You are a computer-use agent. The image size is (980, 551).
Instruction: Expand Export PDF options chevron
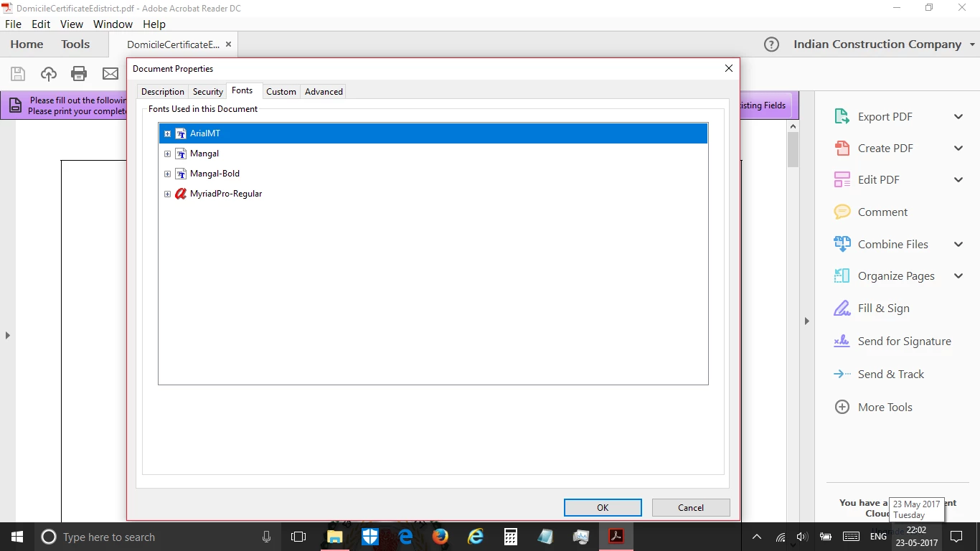coord(958,116)
